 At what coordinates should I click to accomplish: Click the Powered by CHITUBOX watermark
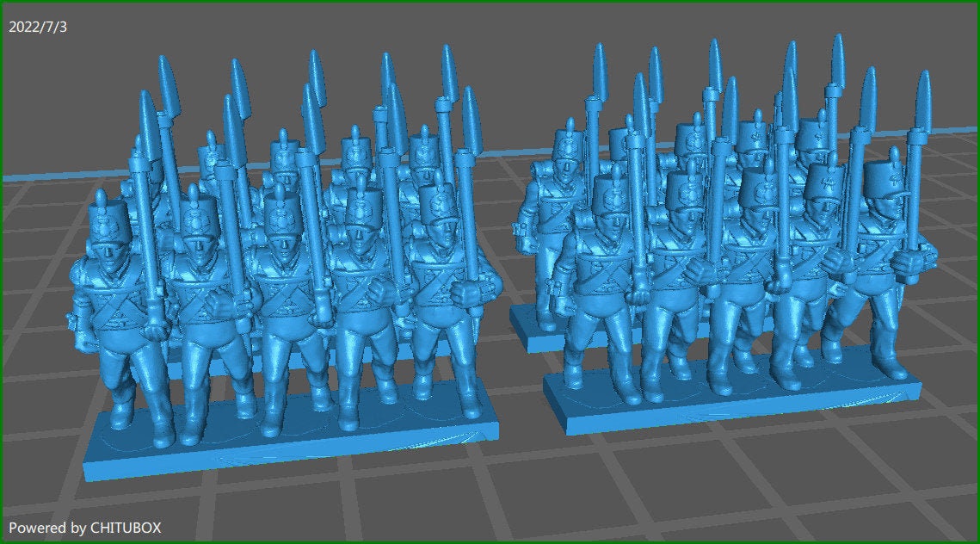(85, 527)
